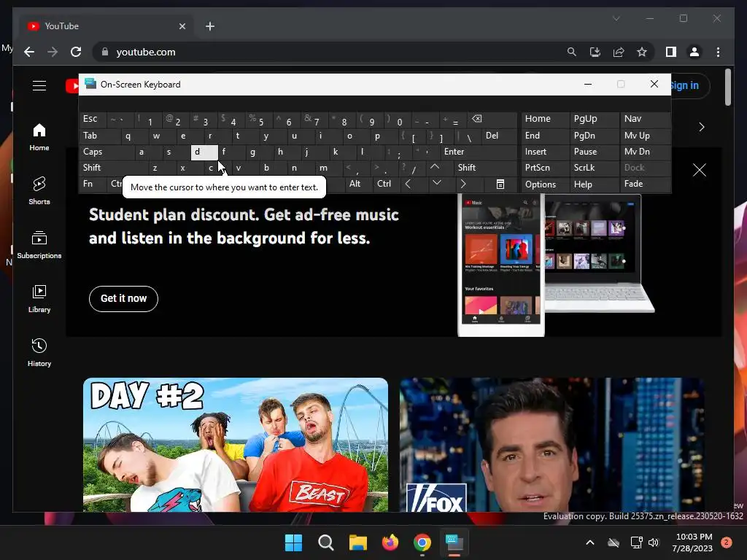Click the Tab key on keyboard
The height and width of the screenshot is (560, 747).
pyautogui.click(x=99, y=136)
